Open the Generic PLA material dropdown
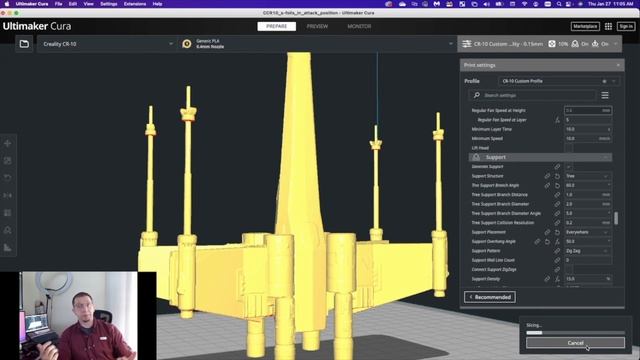This screenshot has height=360, width=640. click(x=317, y=44)
